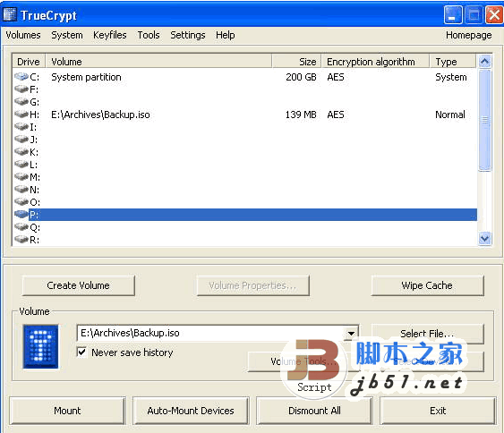Click the M: drive icon
The width and height of the screenshot is (504, 433).
pos(21,176)
